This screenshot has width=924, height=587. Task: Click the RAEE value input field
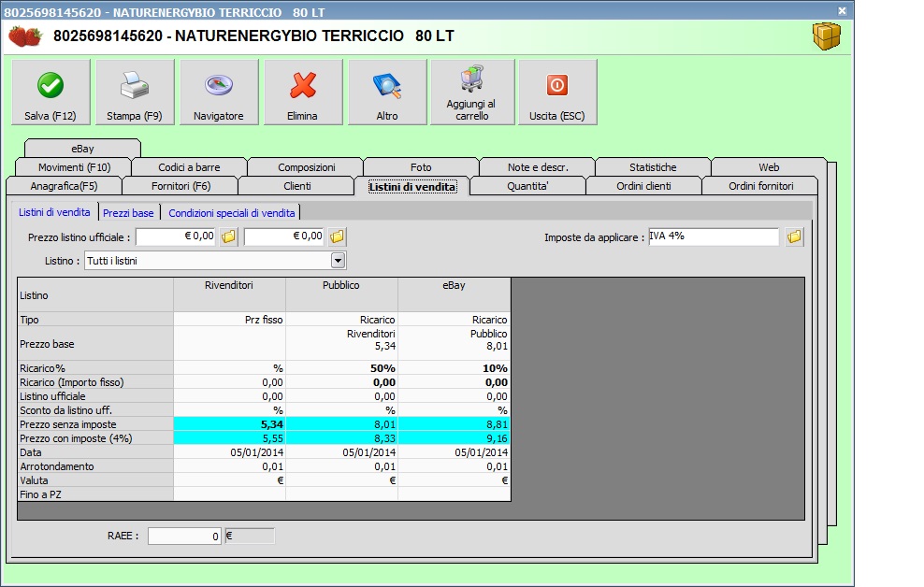click(x=184, y=536)
